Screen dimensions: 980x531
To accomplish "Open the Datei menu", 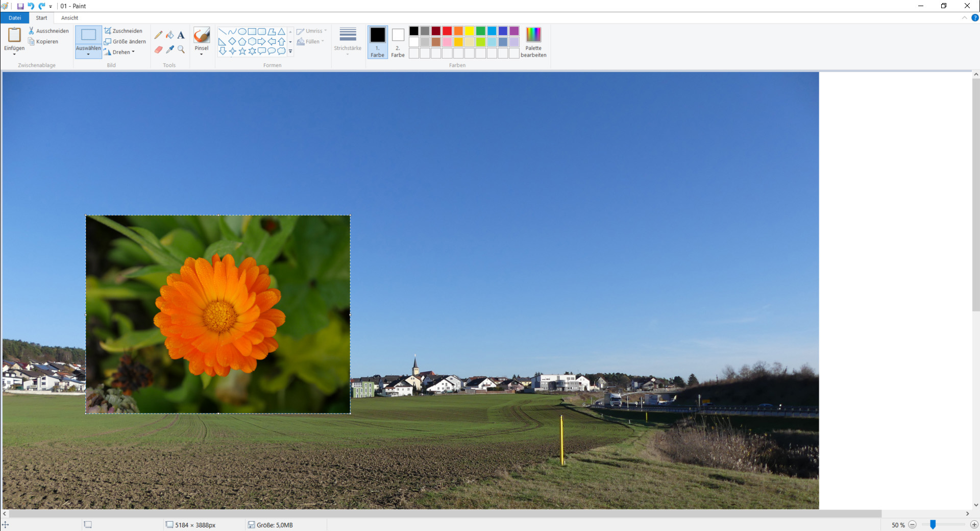I will 15,18.
